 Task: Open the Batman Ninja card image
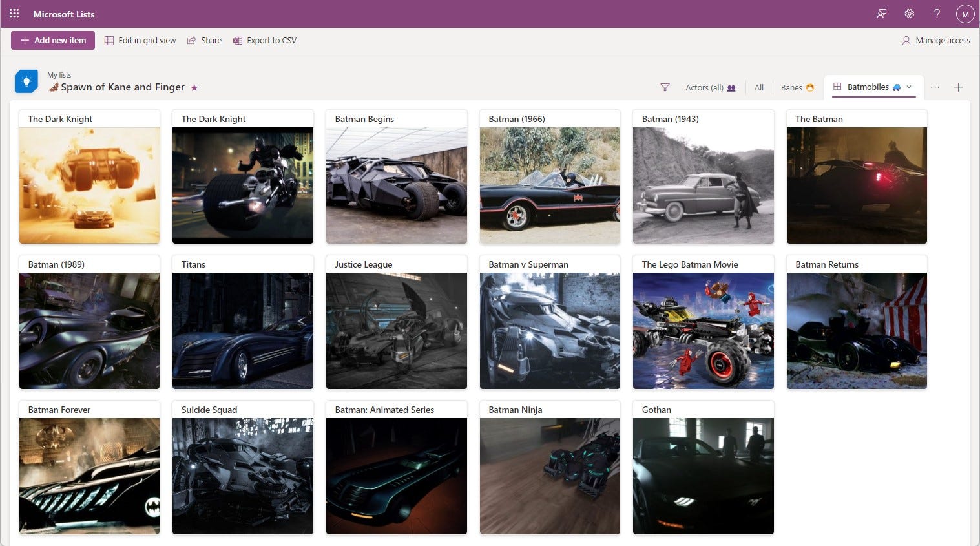click(550, 476)
